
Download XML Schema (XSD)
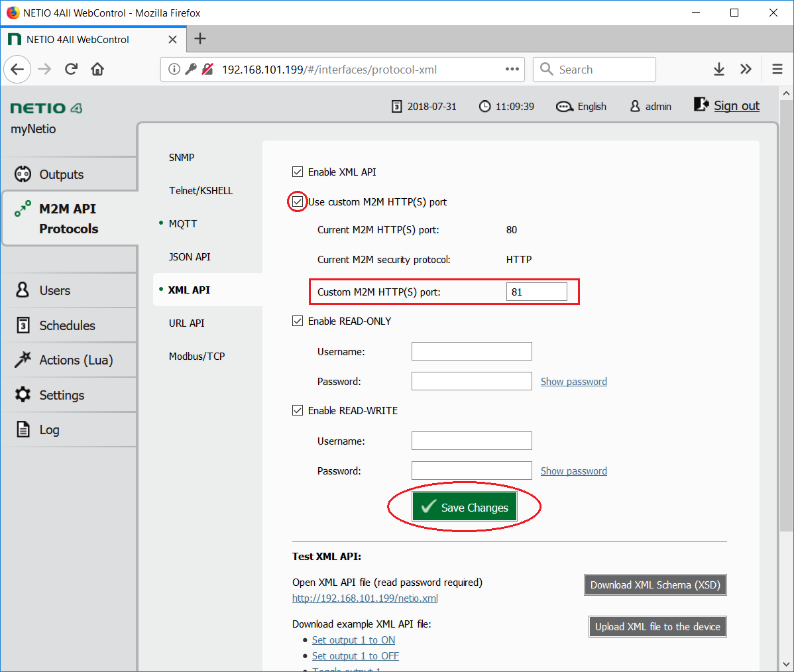655,585
